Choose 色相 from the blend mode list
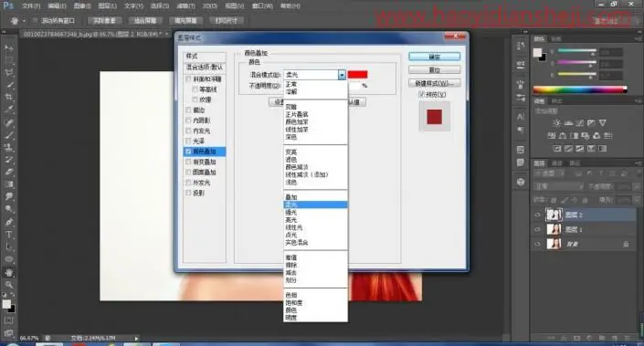644x346 pixels. [290, 295]
